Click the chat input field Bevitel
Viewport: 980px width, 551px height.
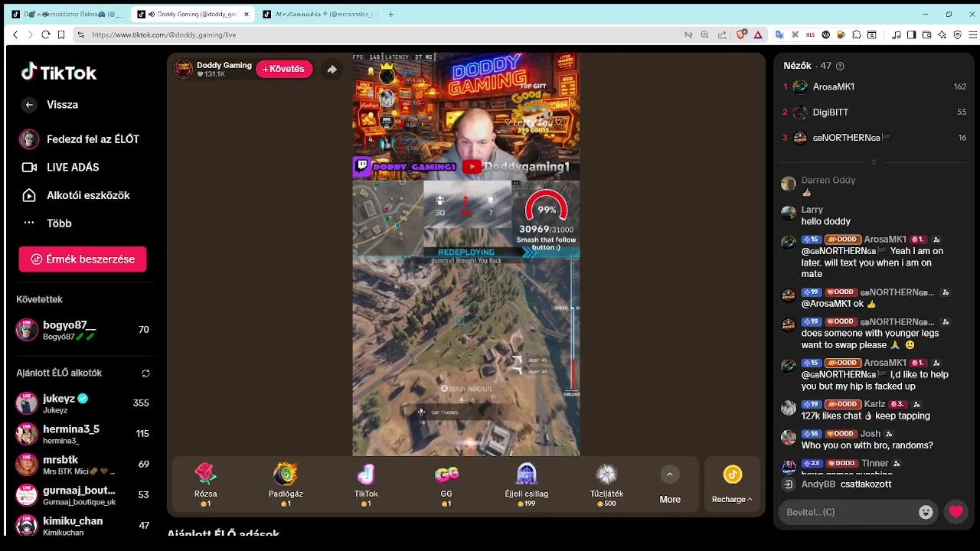click(848, 512)
